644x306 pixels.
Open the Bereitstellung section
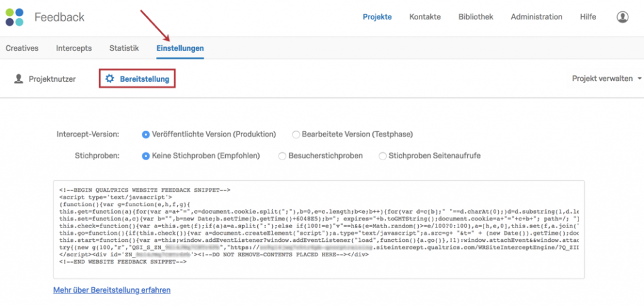(x=137, y=79)
